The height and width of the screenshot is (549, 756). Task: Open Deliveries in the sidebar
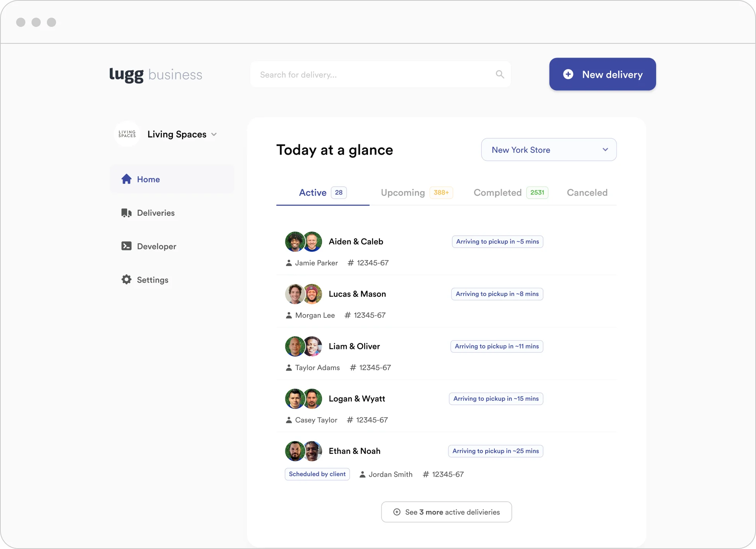pyautogui.click(x=172, y=213)
